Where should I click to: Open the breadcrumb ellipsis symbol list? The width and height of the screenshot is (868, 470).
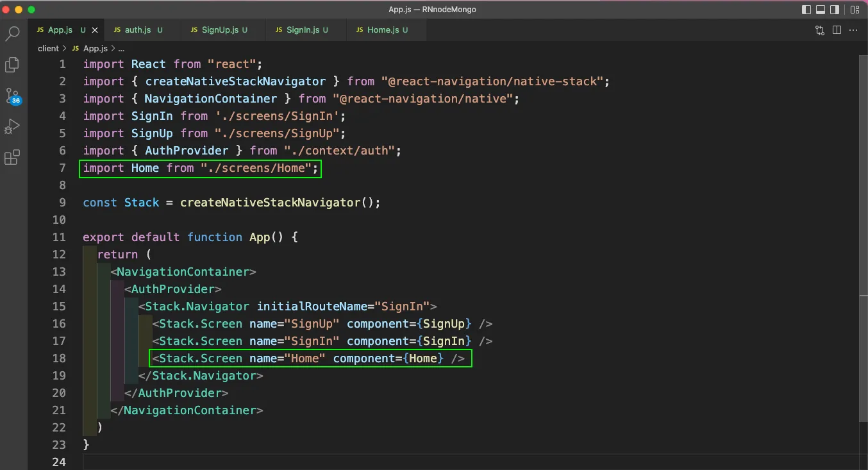coord(121,49)
